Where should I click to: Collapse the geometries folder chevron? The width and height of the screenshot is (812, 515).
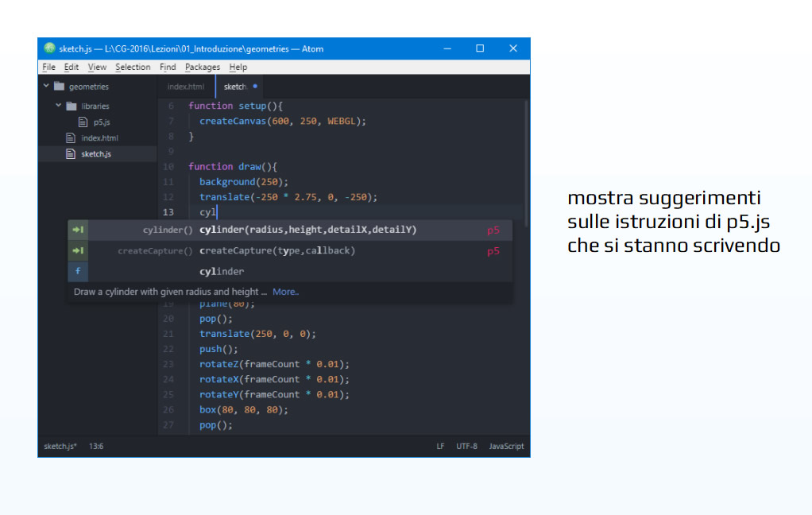(x=46, y=86)
